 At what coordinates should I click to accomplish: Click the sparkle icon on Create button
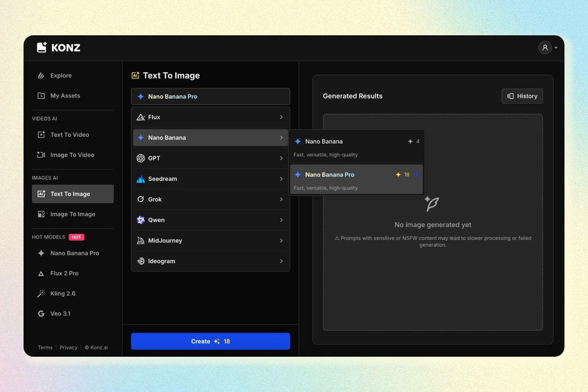coord(217,342)
